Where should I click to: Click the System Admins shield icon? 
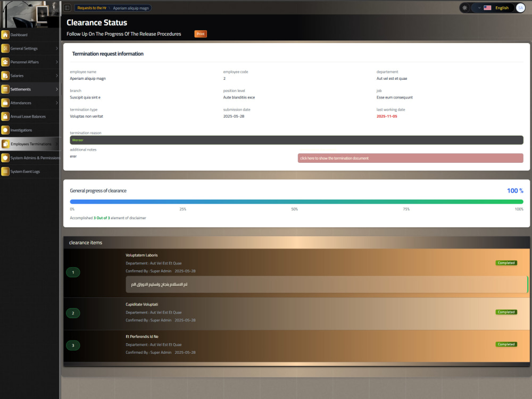click(x=5, y=158)
